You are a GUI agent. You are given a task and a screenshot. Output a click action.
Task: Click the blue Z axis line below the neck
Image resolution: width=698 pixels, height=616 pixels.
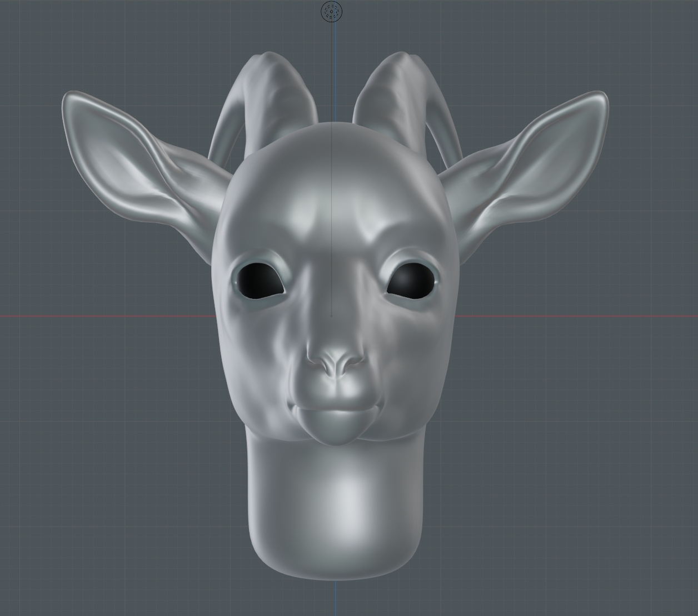pos(335,597)
